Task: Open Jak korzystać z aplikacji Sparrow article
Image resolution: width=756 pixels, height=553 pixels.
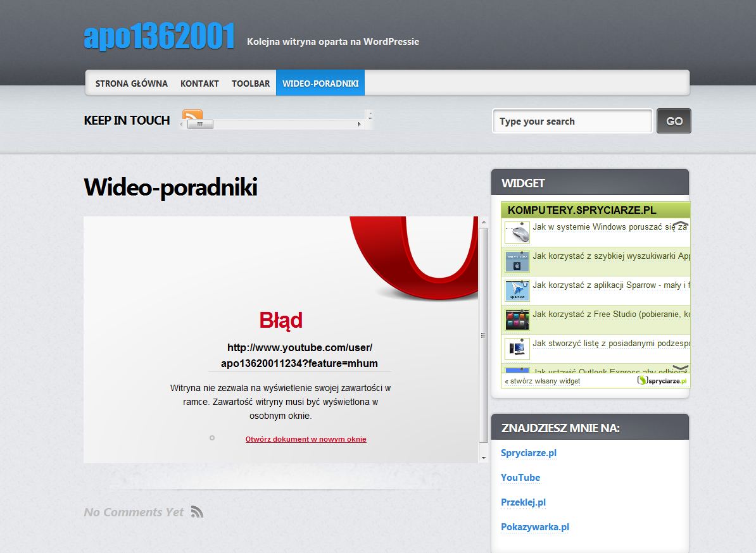Action: pos(611,285)
